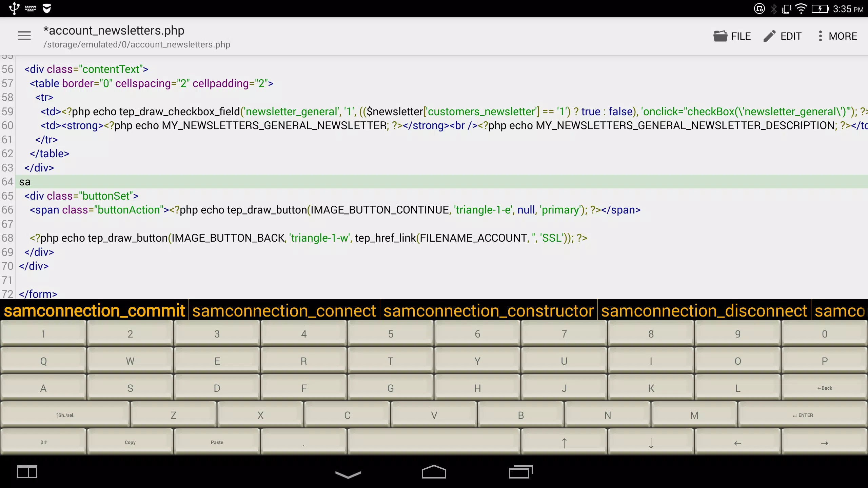Tap the split-screen icon in the navigation bar
Image resolution: width=868 pixels, height=488 pixels.
27,472
